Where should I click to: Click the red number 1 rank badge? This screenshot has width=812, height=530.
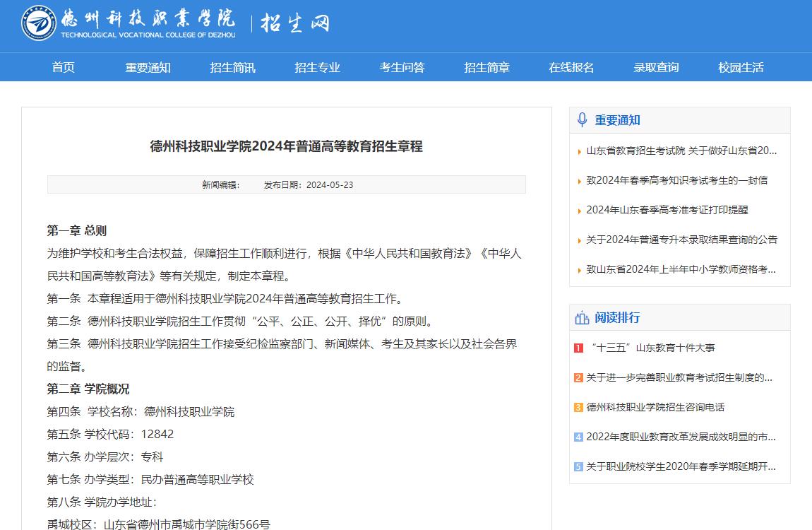578,348
